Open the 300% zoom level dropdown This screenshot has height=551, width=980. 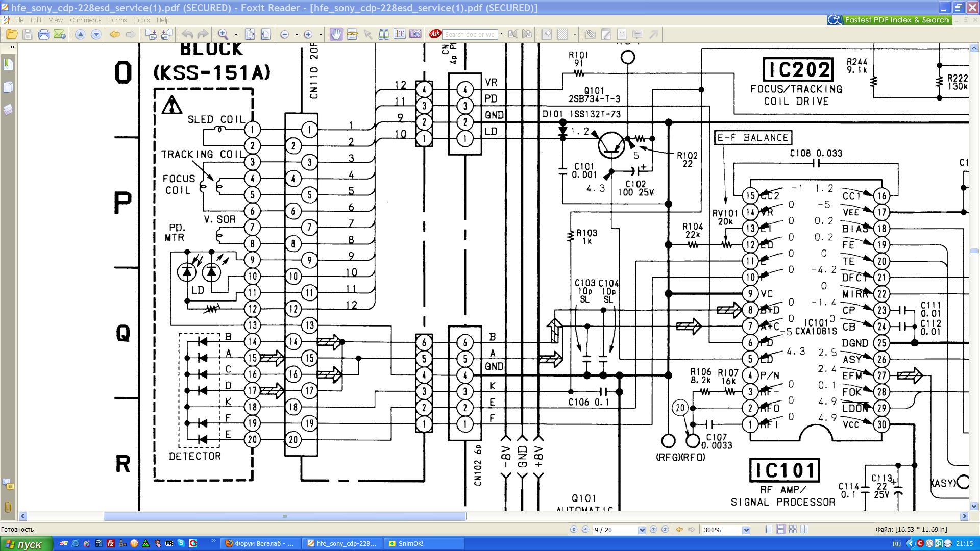click(x=746, y=530)
